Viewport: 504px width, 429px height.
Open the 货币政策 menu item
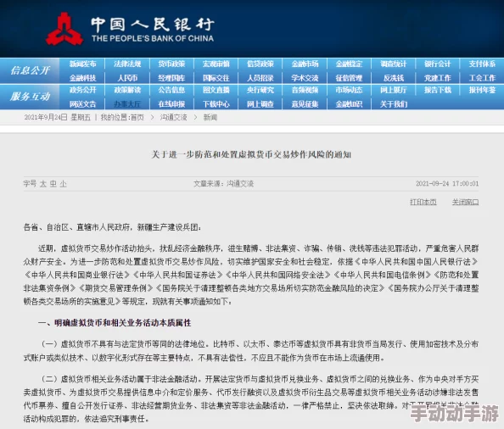(171, 64)
